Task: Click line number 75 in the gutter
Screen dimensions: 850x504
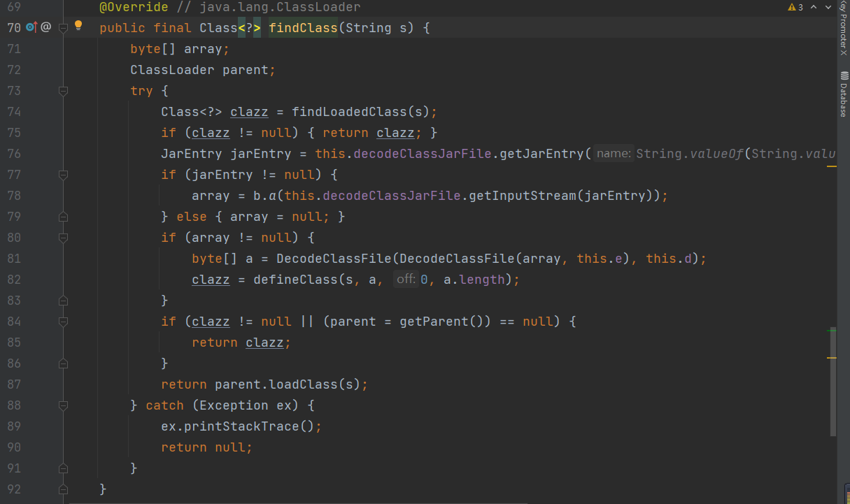Action: coord(14,133)
